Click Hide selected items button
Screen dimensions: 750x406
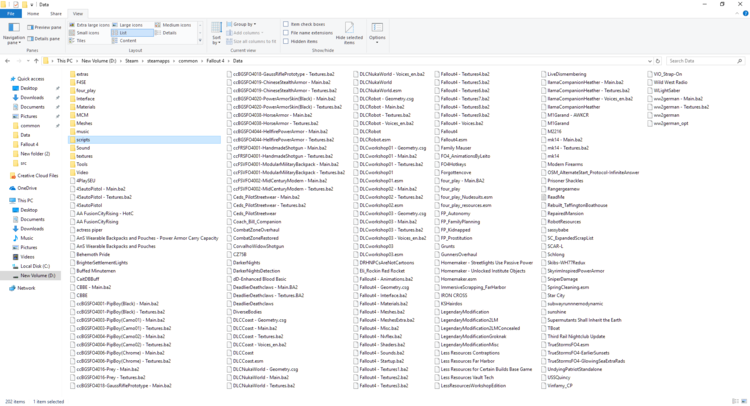click(349, 33)
